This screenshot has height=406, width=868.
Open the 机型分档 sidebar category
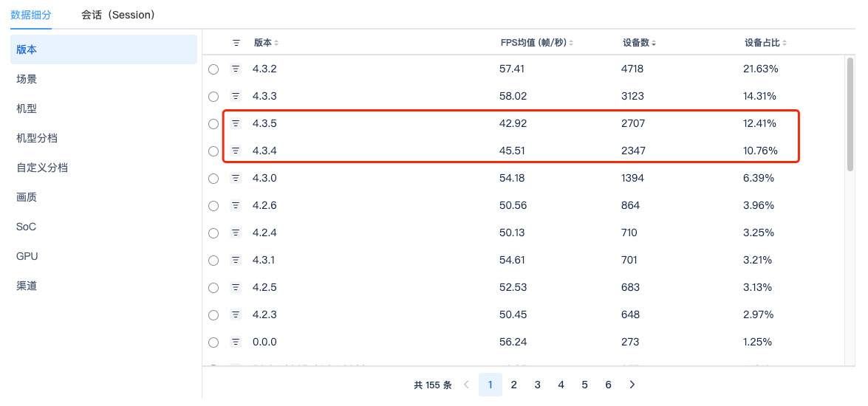(x=37, y=138)
